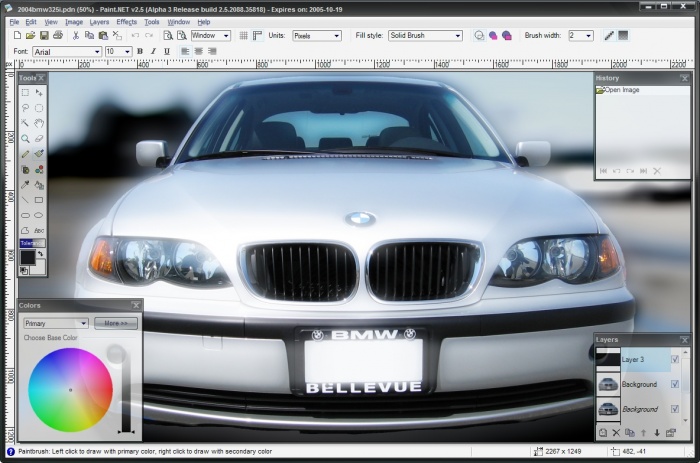Select the Open Image history entry
Viewport: 700px width, 463px height.
point(642,90)
